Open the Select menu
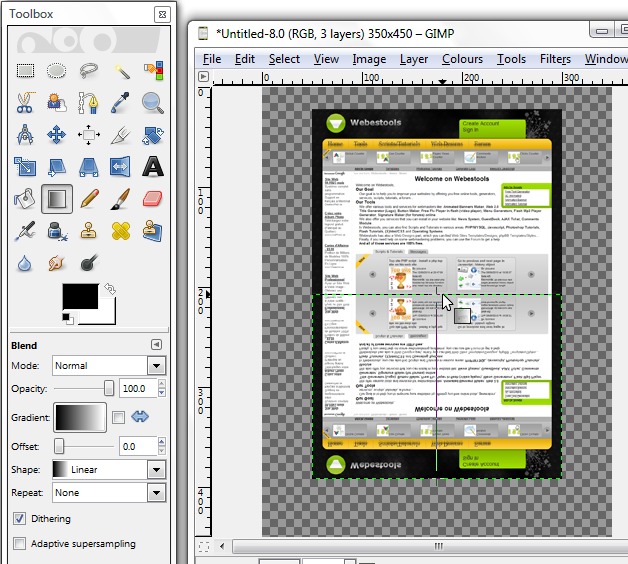 click(284, 59)
